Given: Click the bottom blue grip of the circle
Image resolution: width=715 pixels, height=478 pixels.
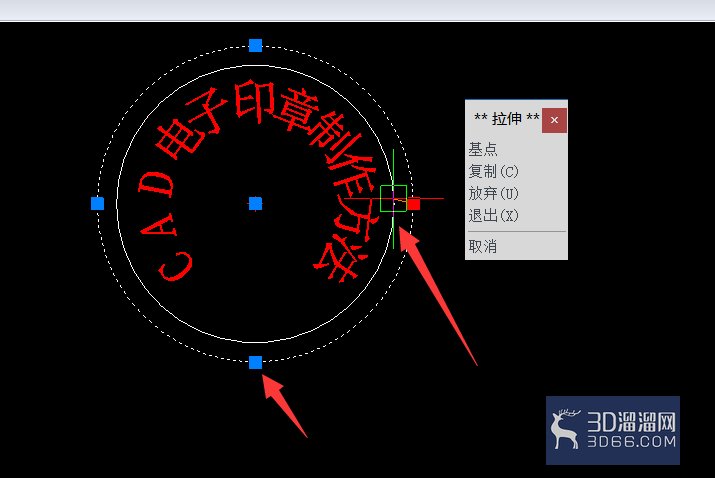Looking at the screenshot, I should (255, 363).
